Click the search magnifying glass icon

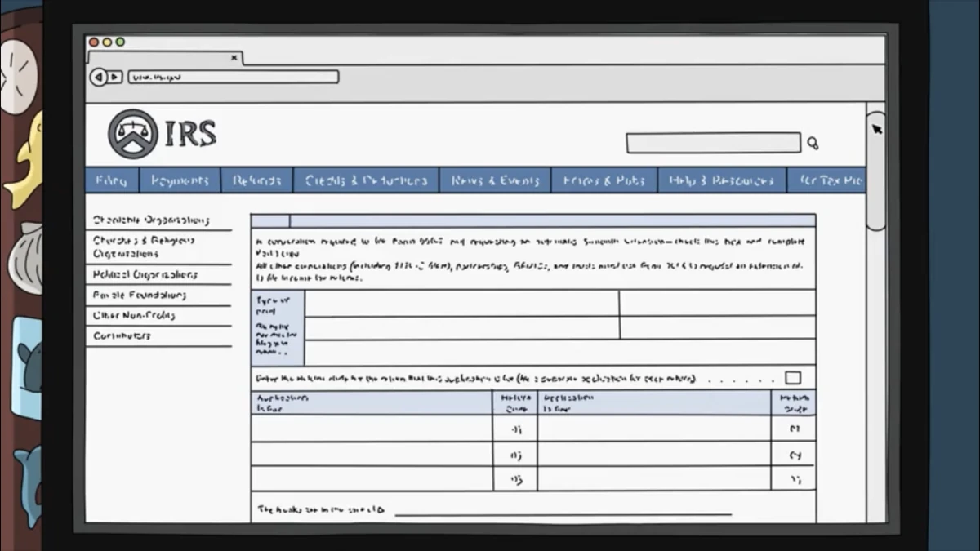click(x=813, y=143)
